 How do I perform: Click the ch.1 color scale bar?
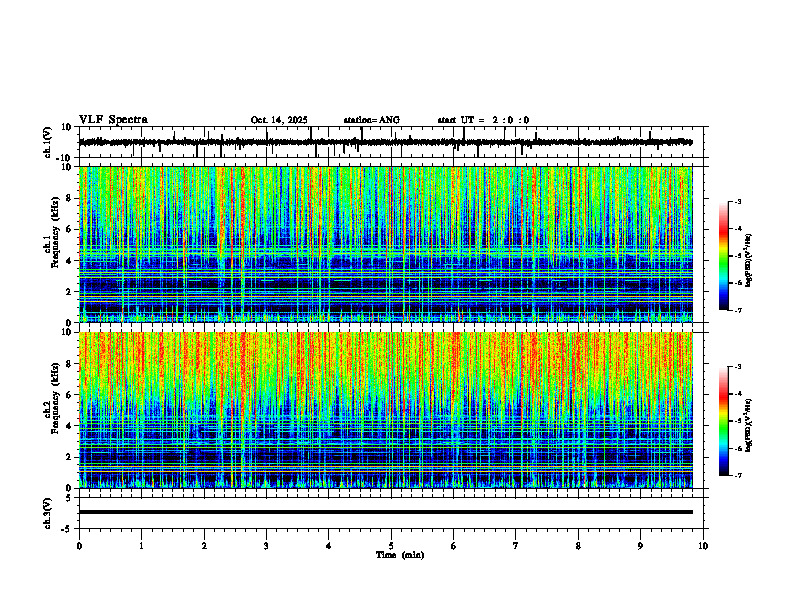pyautogui.click(x=724, y=256)
